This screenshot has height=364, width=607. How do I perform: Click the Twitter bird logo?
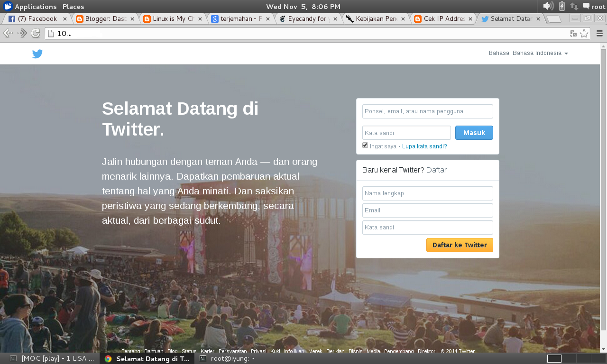click(37, 54)
